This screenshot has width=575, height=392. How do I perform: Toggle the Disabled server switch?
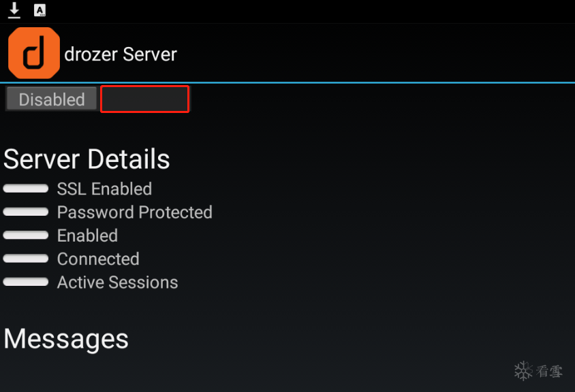[52, 99]
